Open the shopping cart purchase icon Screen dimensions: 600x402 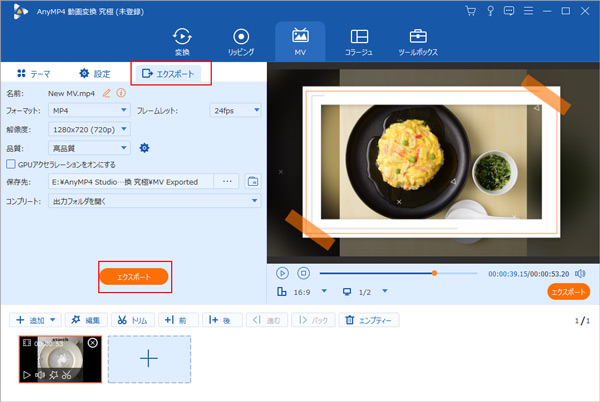click(471, 11)
